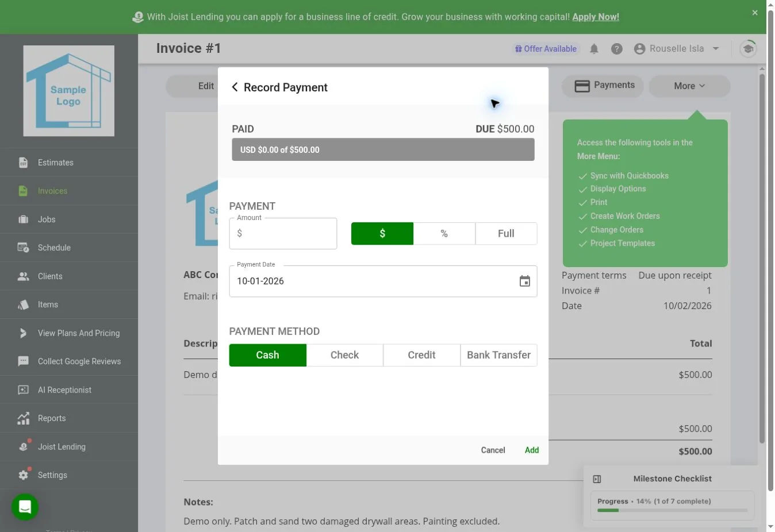This screenshot has width=775, height=532.
Task: Follow the Apply Now! link
Action: point(596,17)
